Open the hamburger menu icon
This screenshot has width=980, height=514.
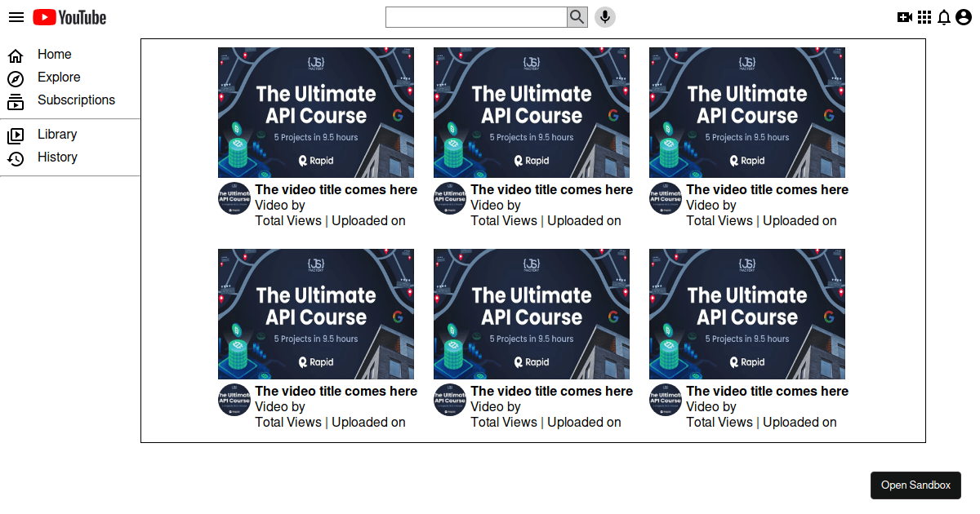[16, 17]
